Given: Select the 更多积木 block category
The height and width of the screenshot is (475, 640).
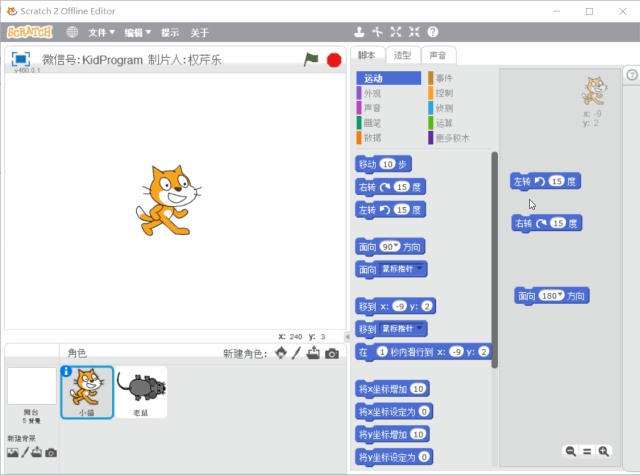Looking at the screenshot, I should [x=459, y=138].
